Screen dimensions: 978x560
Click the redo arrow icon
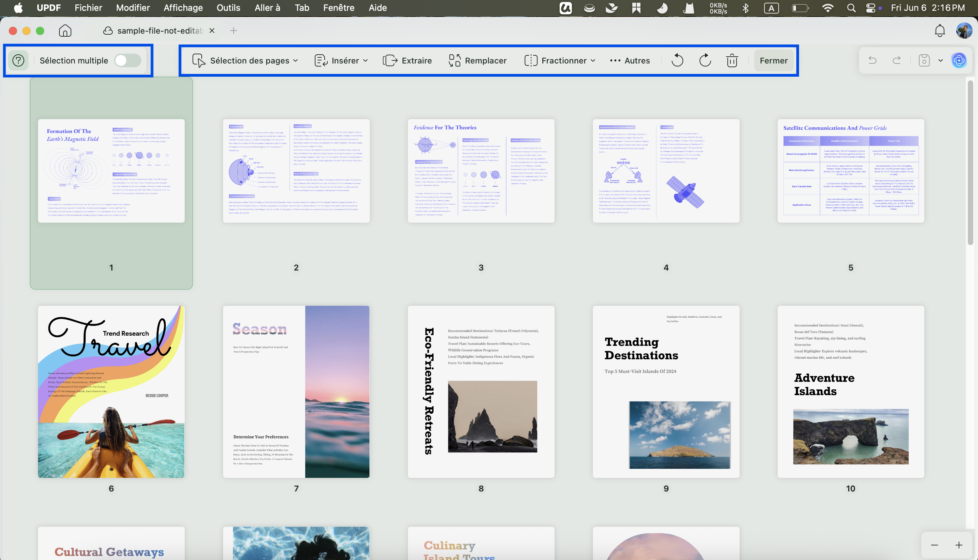point(896,60)
